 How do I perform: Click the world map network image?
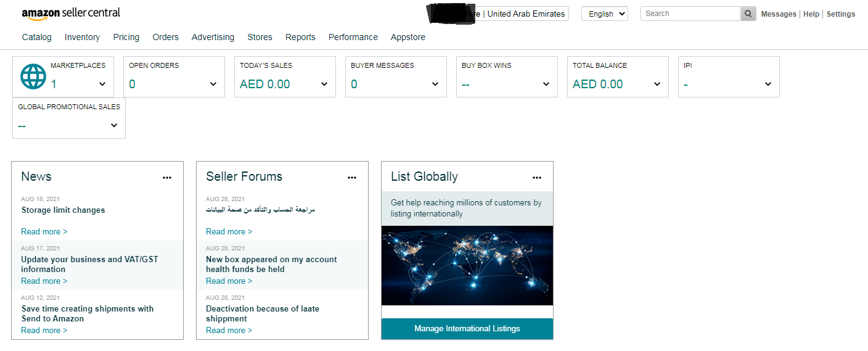[x=467, y=265]
